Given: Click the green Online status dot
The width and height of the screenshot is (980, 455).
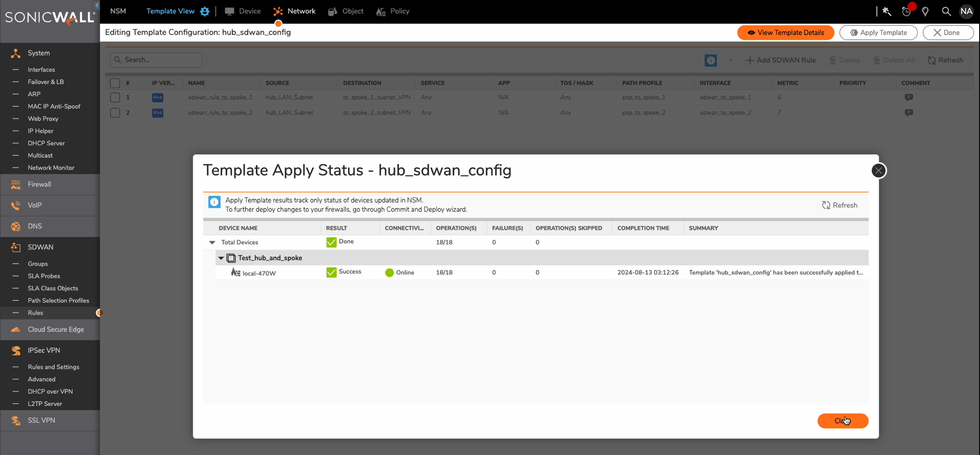Looking at the screenshot, I should point(389,273).
